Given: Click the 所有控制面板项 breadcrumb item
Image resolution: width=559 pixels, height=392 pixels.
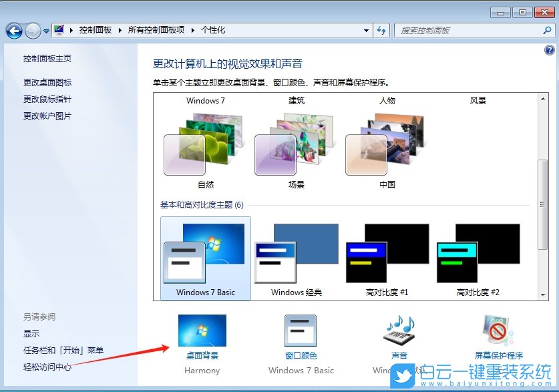Looking at the screenshot, I should point(156,30).
